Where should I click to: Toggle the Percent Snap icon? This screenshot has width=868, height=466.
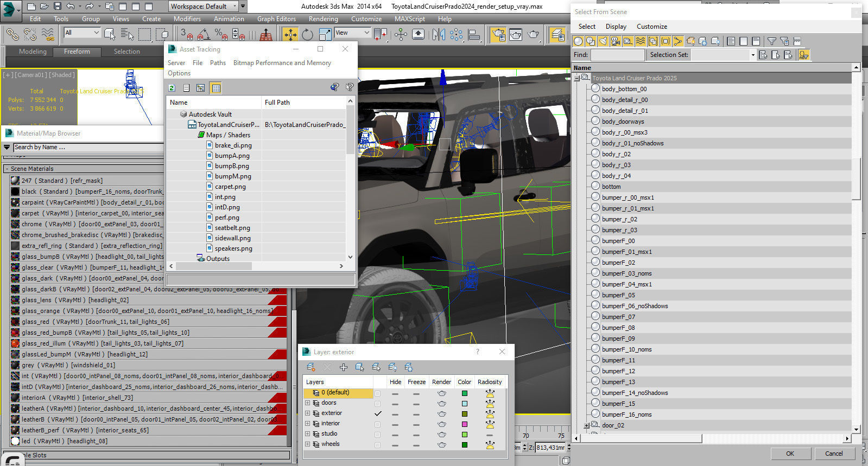click(221, 35)
